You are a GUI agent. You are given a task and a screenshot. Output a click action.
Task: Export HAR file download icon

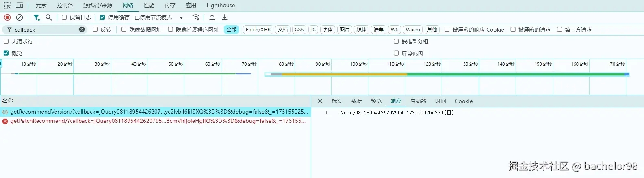click(x=225, y=17)
